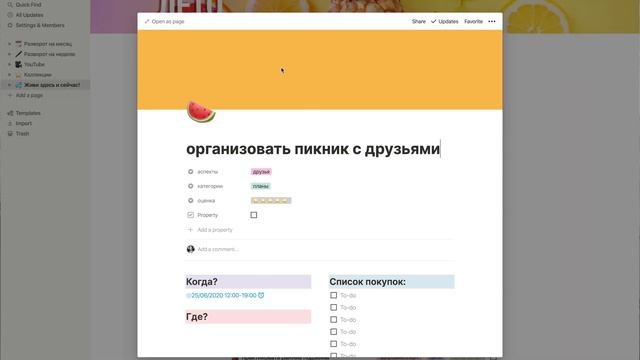Image resolution: width=640 pixels, height=360 pixels.
Task: Check the second To-do under Список покупок
Action: coord(333,307)
